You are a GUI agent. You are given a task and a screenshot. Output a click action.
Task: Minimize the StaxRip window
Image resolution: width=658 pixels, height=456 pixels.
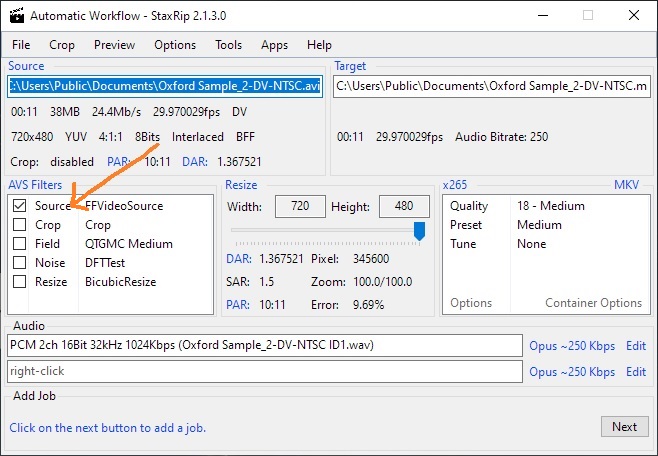coord(543,16)
